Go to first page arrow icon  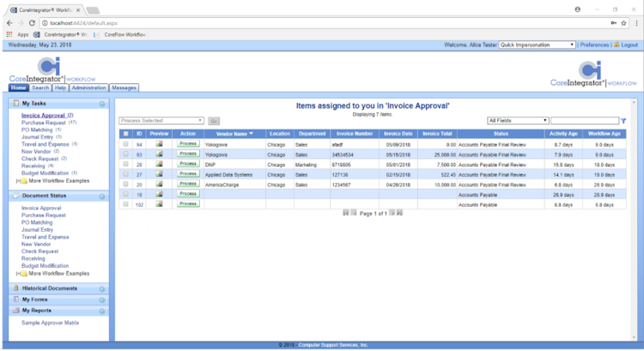[346, 213]
